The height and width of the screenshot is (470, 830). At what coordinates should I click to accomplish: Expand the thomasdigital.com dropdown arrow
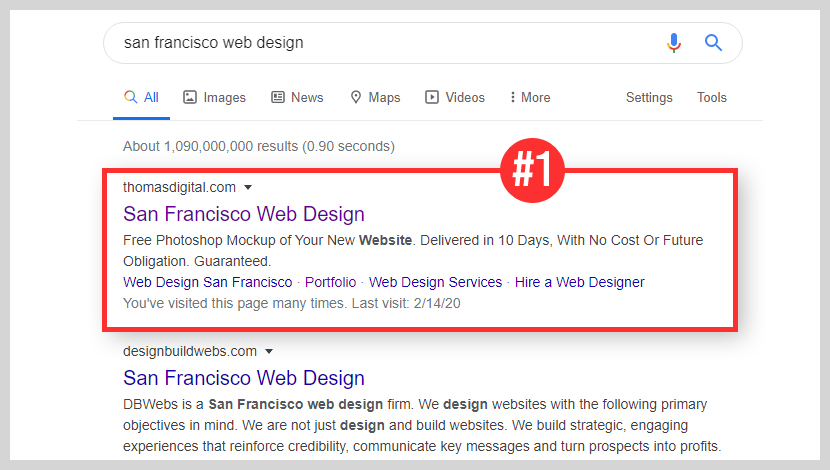point(248,187)
